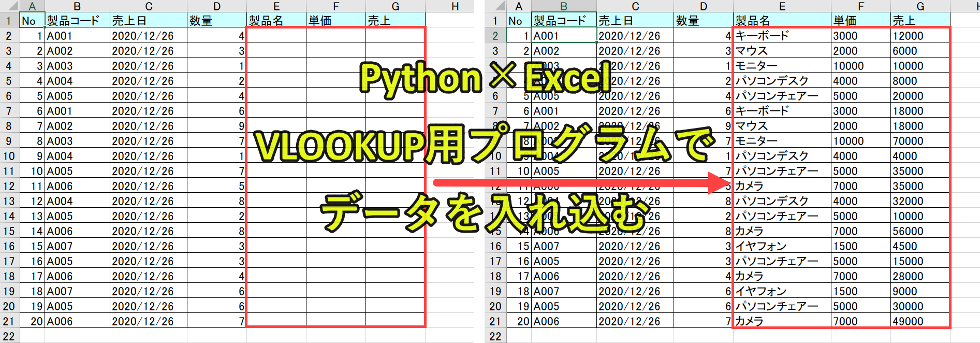
Task: Click date cell in row 2 of right sheet
Action: (x=635, y=36)
